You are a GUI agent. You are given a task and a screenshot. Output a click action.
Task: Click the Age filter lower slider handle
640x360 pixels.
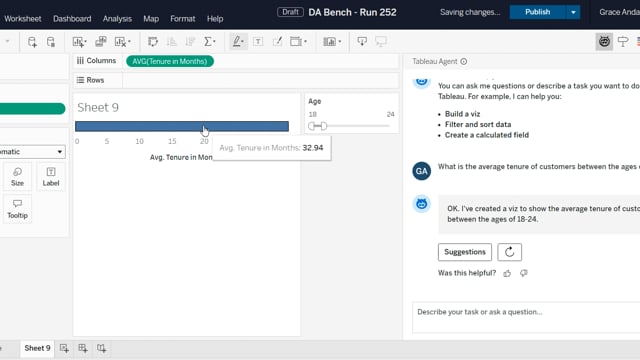click(312, 126)
